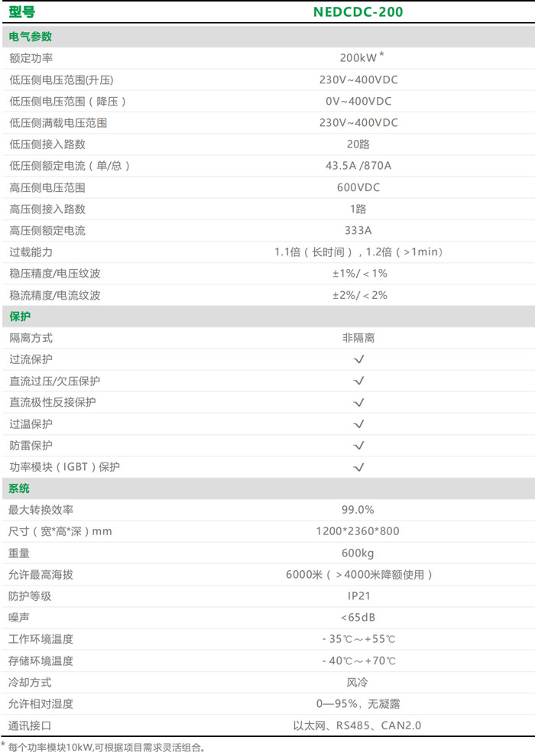The image size is (535, 756).
Task: Click the 型号 label in header
Action: pyautogui.click(x=22, y=12)
